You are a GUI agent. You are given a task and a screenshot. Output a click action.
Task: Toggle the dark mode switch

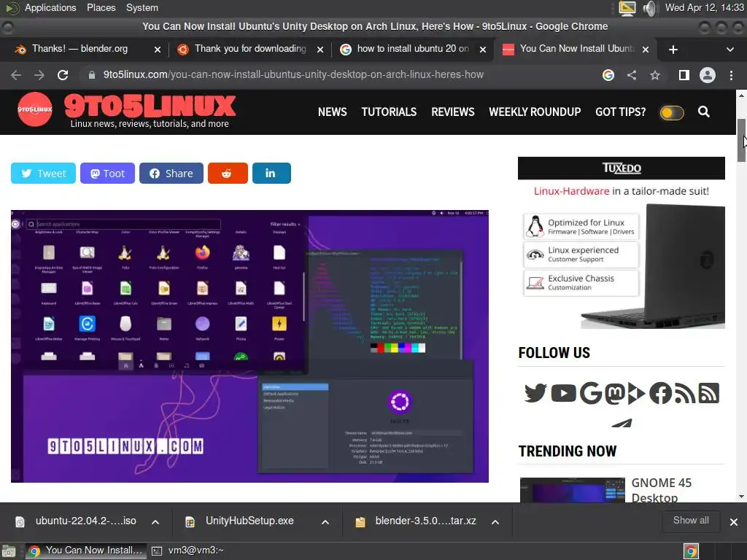tap(672, 112)
